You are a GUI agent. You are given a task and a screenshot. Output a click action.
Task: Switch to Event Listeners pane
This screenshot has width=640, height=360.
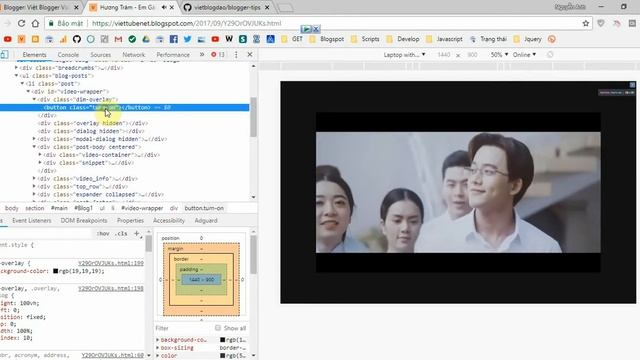click(x=31, y=220)
